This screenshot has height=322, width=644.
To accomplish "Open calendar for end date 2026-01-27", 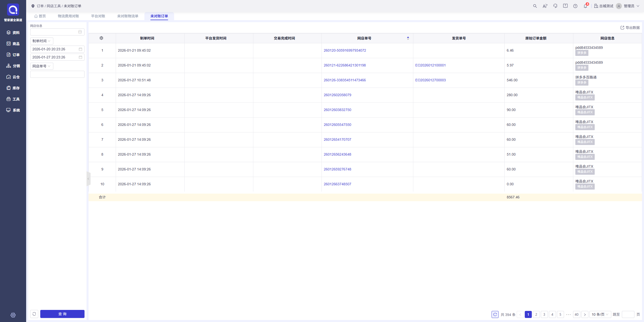I will pos(80,57).
